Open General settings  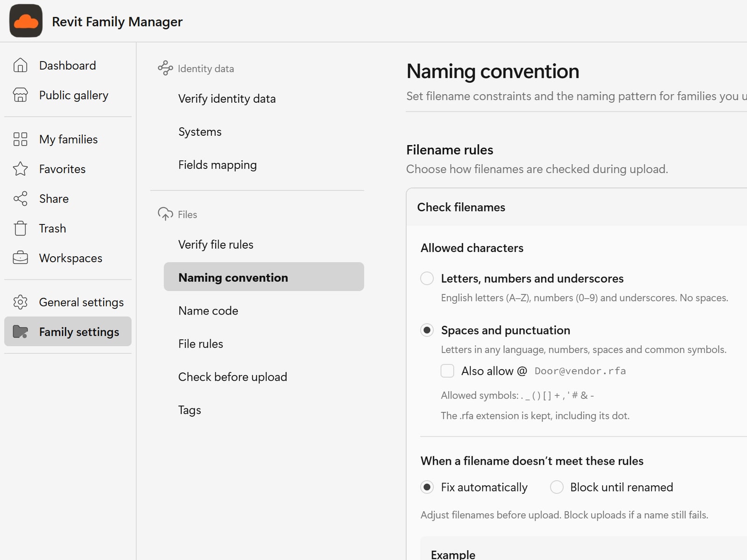(x=68, y=302)
